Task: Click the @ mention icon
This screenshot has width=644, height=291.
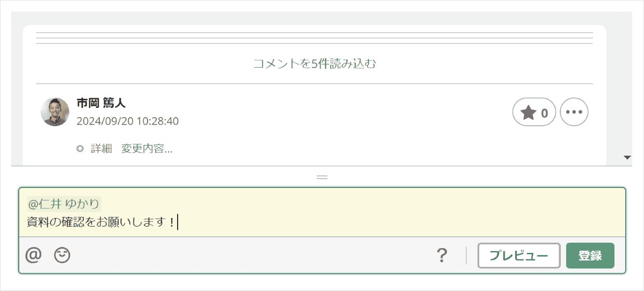Action: click(33, 256)
